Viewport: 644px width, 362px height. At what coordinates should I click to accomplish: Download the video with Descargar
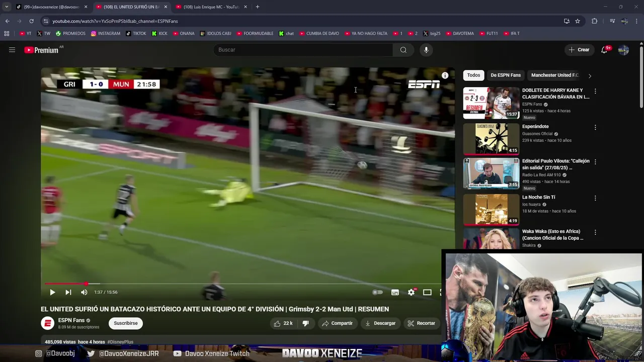tap(380, 323)
